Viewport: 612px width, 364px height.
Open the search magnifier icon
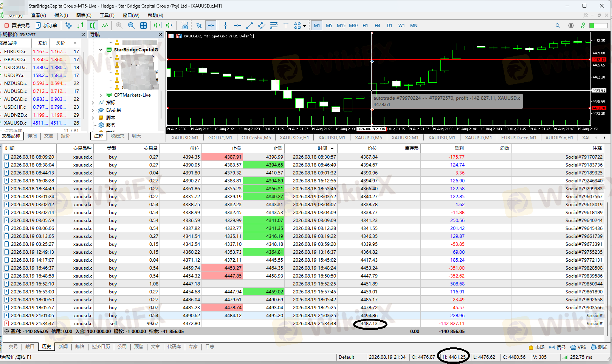[558, 25]
